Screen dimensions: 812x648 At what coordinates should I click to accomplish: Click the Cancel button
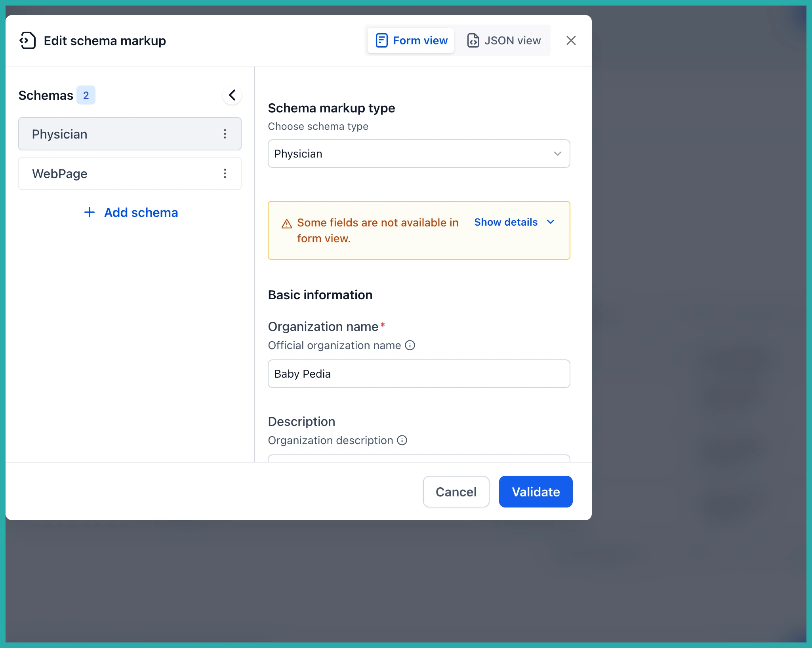coord(456,492)
